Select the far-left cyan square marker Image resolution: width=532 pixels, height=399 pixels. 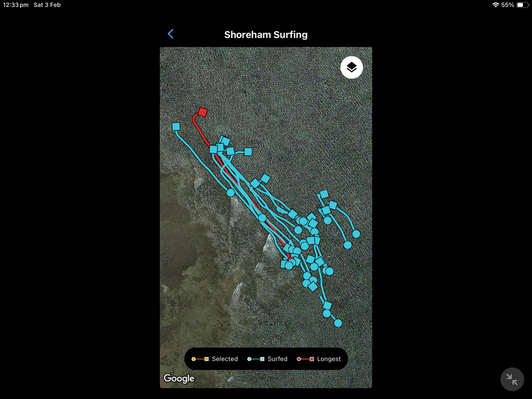tap(176, 127)
